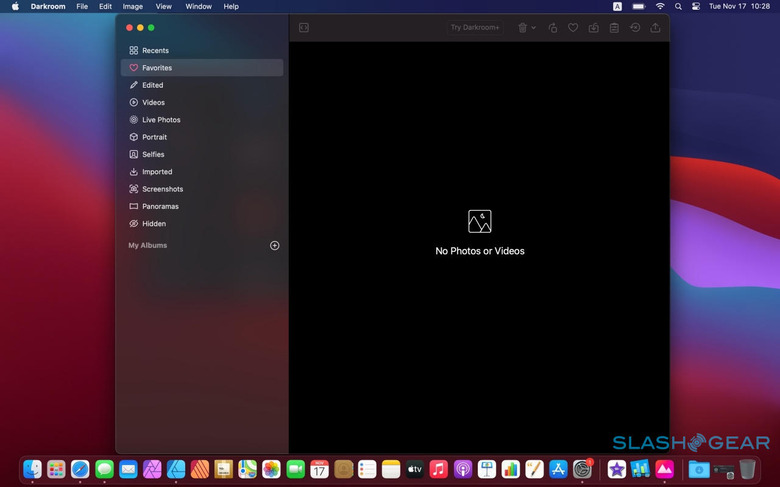The width and height of the screenshot is (780, 487).
Task: Click the trash delete icon in toolbar
Action: pos(522,28)
